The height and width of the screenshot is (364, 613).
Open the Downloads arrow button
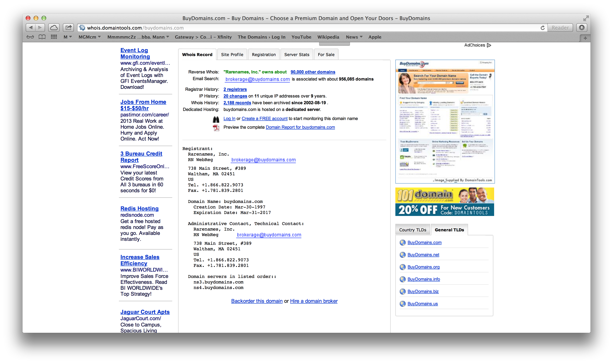pos(582,28)
